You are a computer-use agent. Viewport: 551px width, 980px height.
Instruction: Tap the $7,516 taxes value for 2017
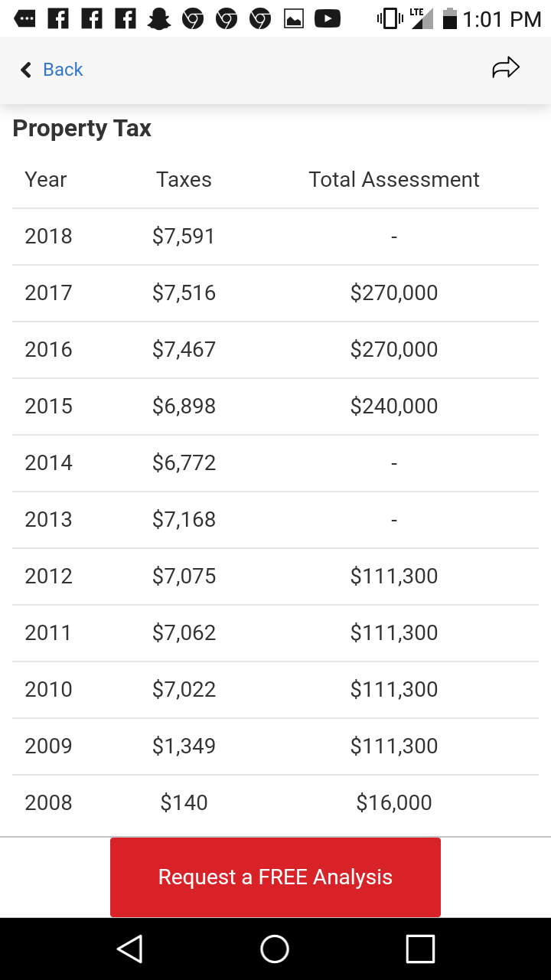click(x=184, y=293)
